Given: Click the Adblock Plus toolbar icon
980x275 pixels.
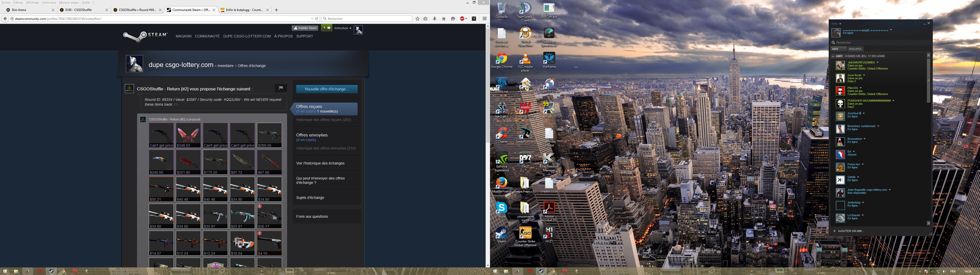Looking at the screenshot, I should (x=462, y=19).
